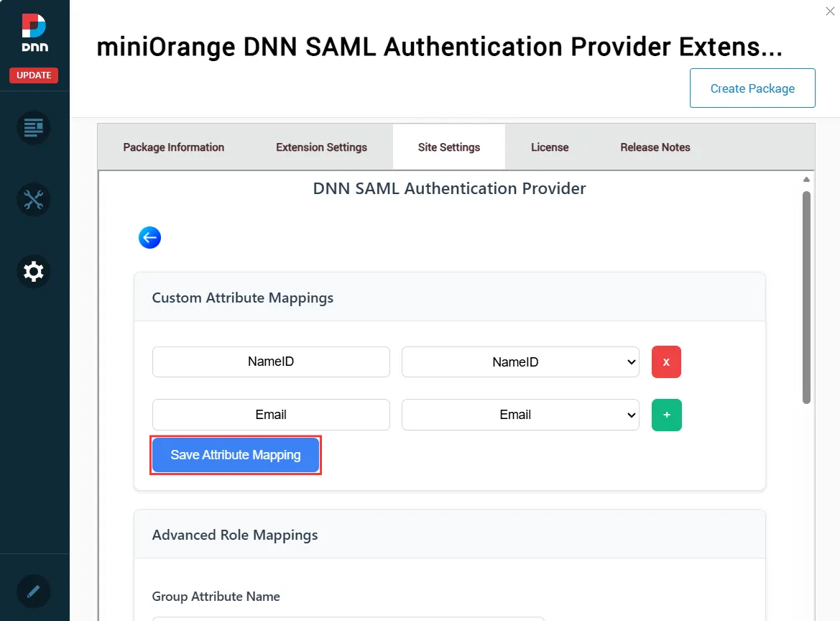The height and width of the screenshot is (621, 840).
Task: Switch to the Package Information tab
Action: coord(174,147)
